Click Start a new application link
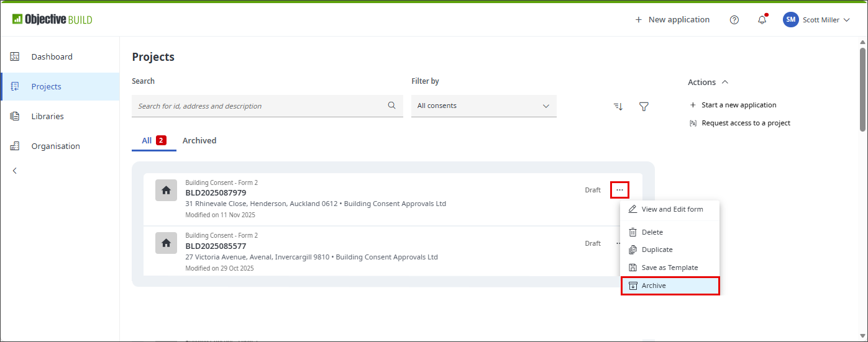Viewport: 868px width, 342px height. tap(738, 105)
